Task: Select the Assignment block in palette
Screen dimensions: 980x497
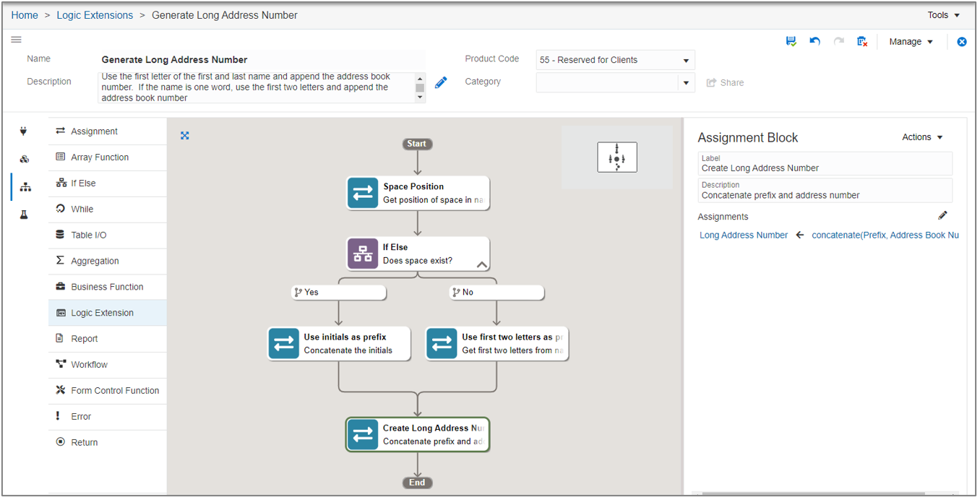Action: coord(108,131)
